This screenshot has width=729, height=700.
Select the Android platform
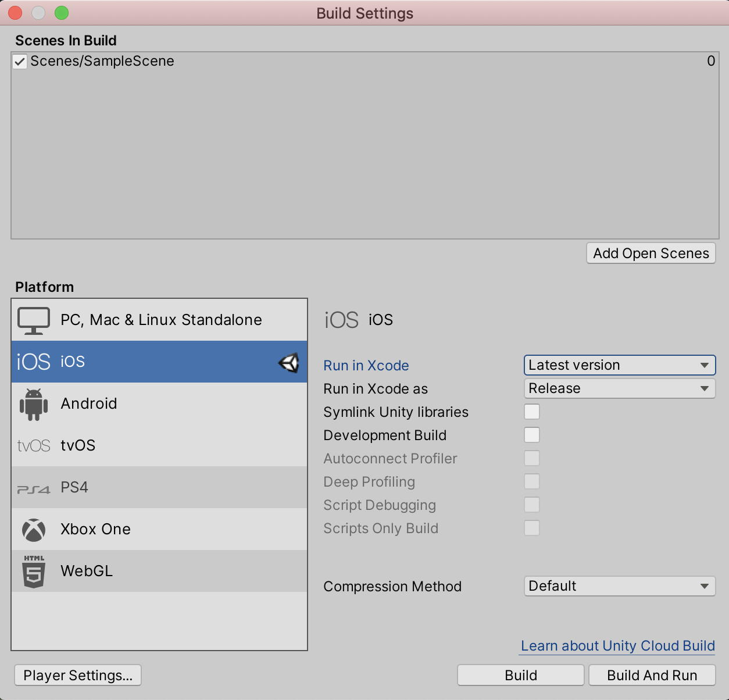click(x=159, y=403)
